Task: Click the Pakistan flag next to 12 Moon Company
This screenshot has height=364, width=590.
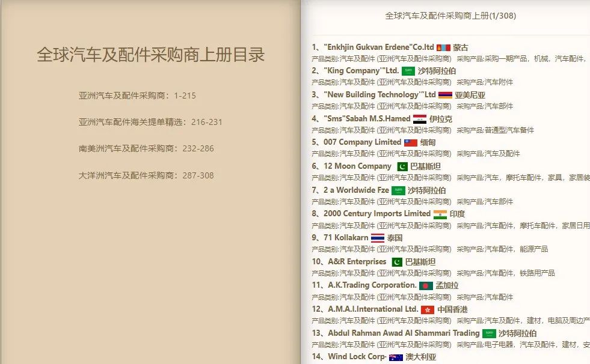Action: pos(402,166)
